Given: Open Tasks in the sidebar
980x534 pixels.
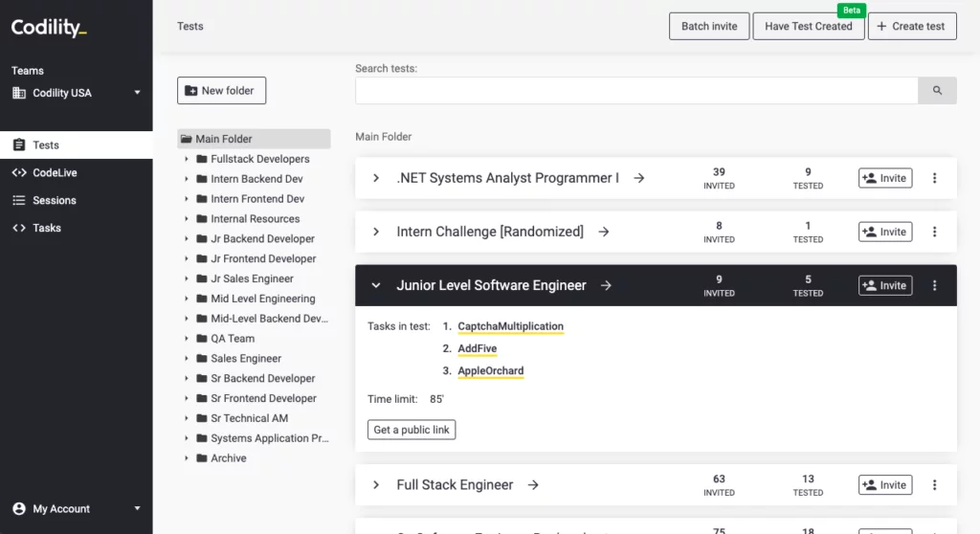Looking at the screenshot, I should [46, 228].
